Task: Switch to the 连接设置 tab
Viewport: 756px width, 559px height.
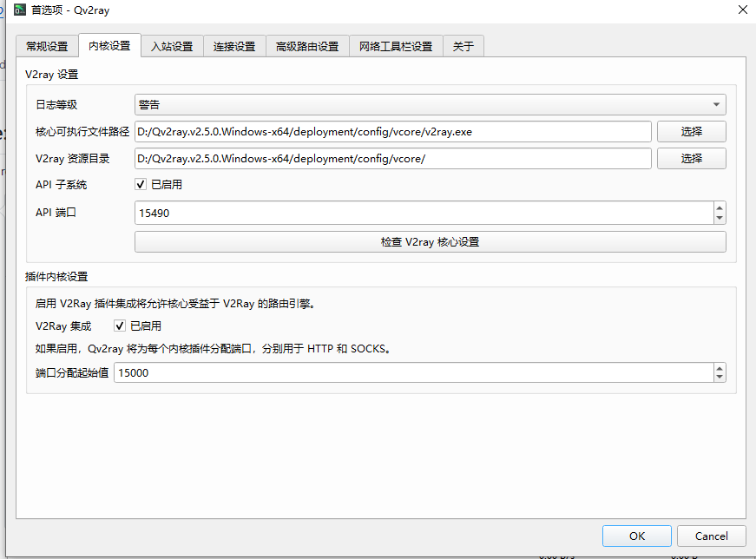Action: tap(233, 46)
